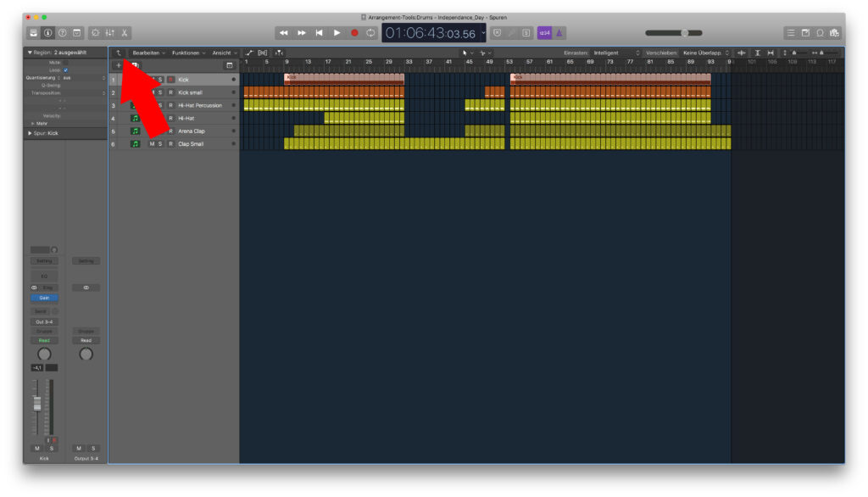Collapse the Region inspector triangle
Image resolution: width=868 pixels, height=497 pixels.
pos(30,52)
